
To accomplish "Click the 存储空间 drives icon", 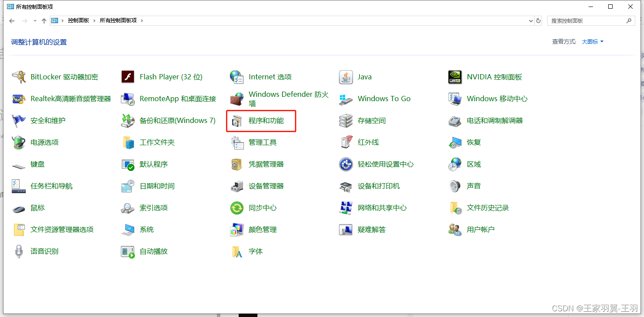I will pos(346,121).
